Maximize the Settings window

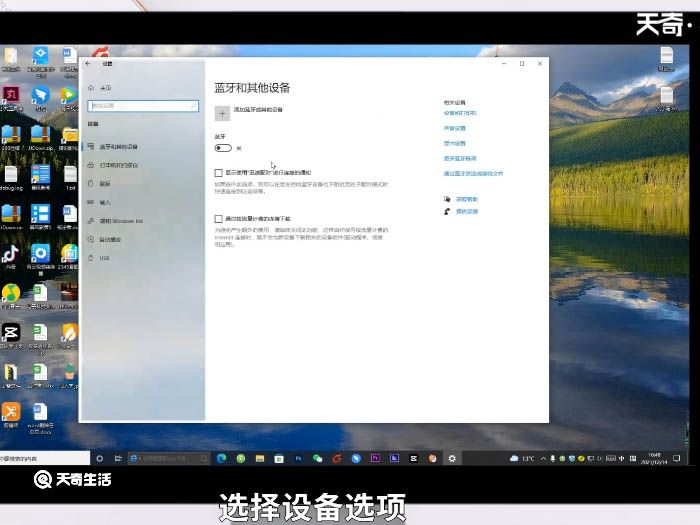(522, 63)
